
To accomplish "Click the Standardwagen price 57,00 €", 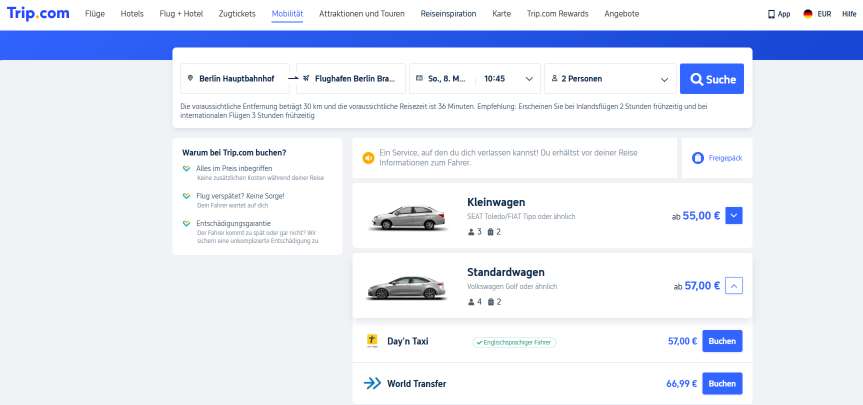I will (702, 286).
